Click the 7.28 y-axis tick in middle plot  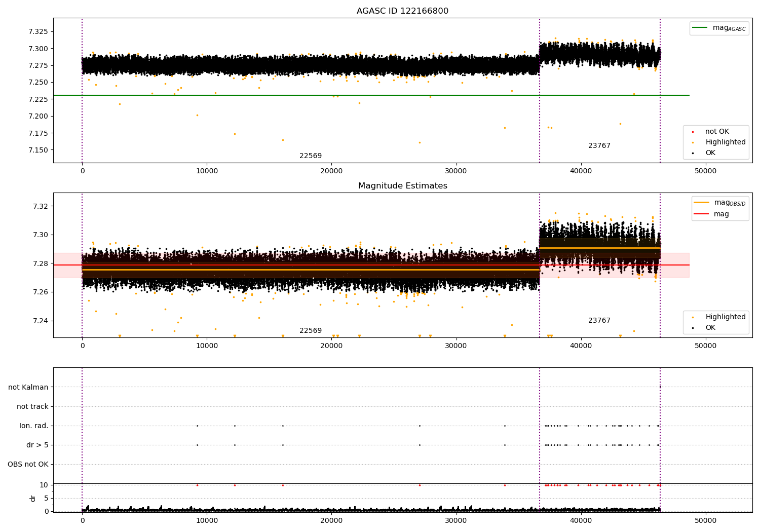tap(41, 264)
